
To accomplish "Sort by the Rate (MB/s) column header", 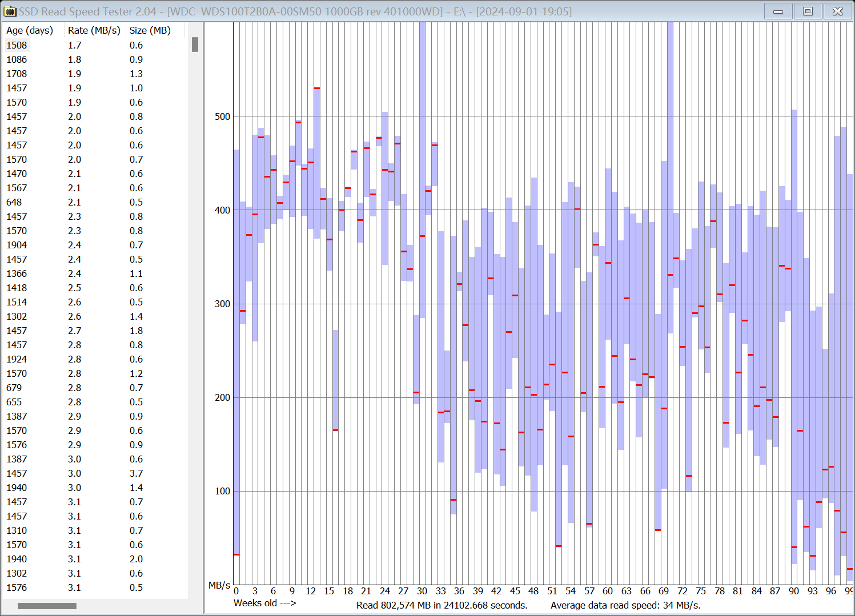I will [x=94, y=31].
